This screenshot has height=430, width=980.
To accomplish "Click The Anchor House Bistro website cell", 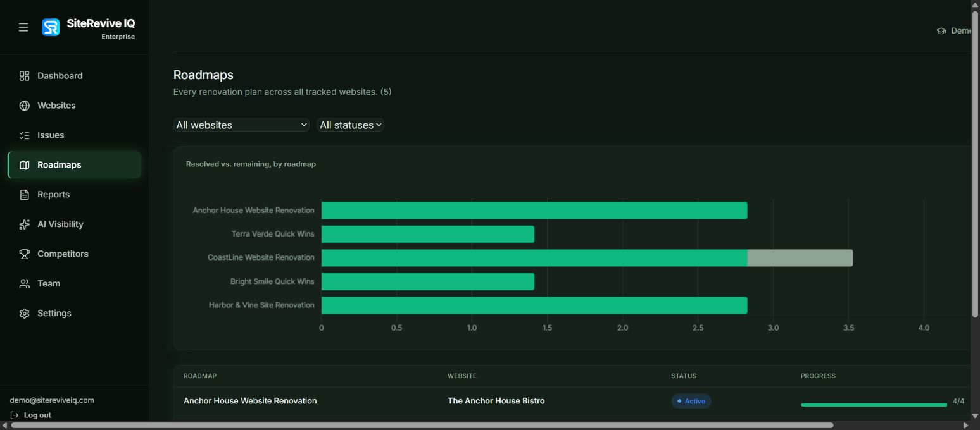I will pos(496,401).
